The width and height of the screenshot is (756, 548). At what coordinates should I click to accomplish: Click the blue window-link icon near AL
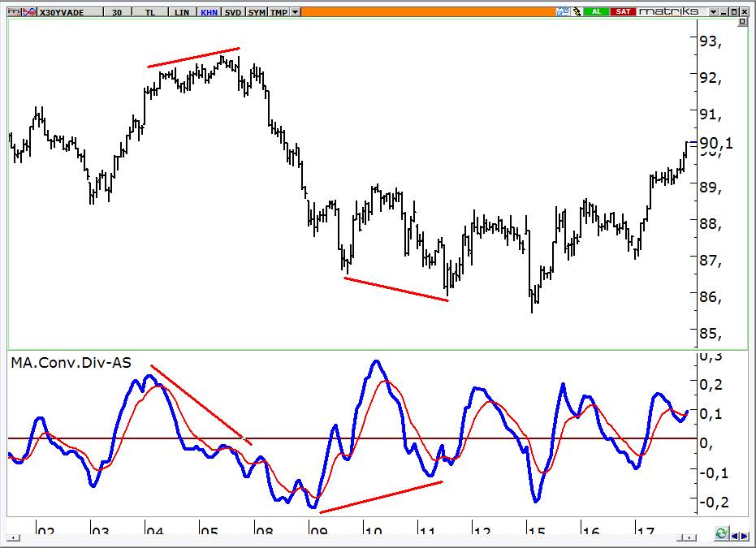pyautogui.click(x=563, y=11)
